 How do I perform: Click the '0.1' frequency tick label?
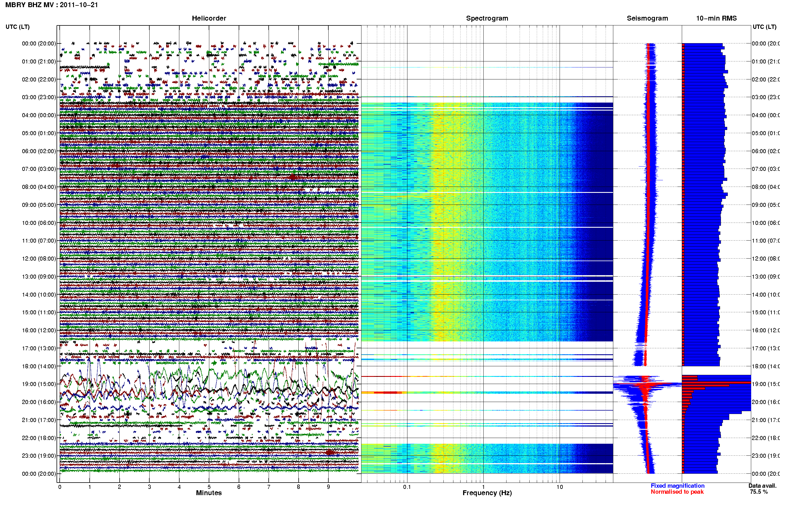(x=407, y=487)
